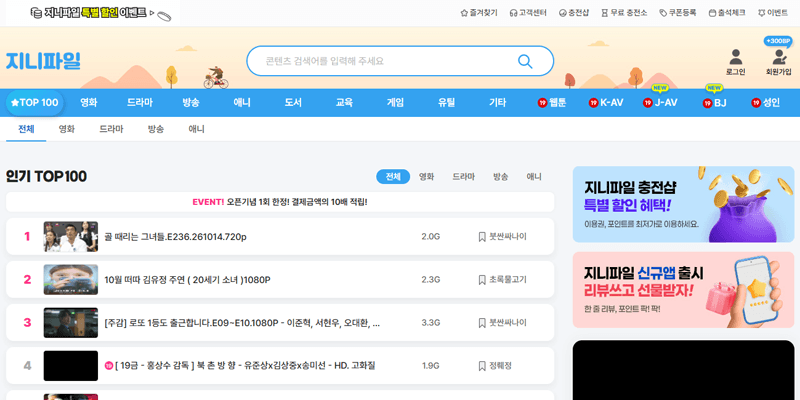Image resolution: width=800 pixels, height=400 pixels.
Task: Open title 10월 떠따 김유정 주연
Action: point(187,280)
